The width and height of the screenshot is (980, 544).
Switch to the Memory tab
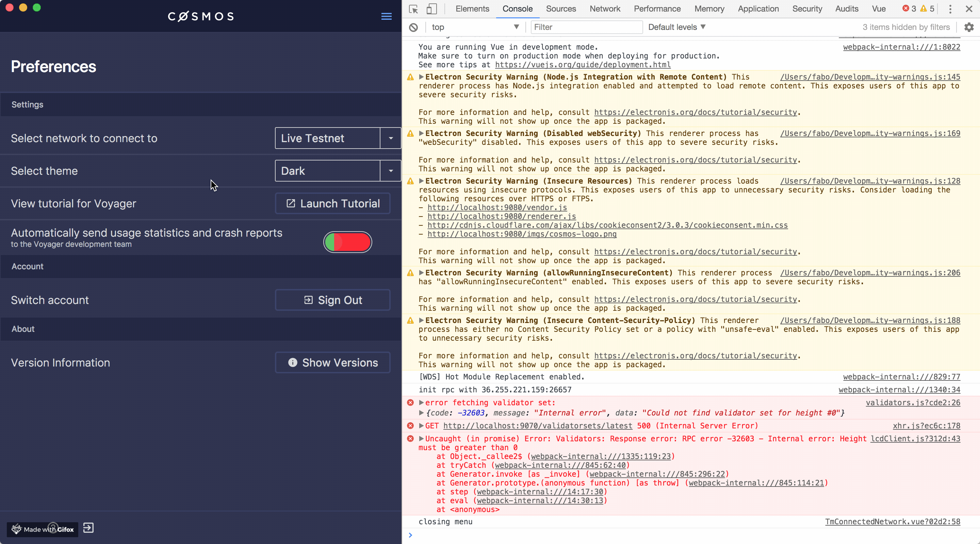coord(709,9)
